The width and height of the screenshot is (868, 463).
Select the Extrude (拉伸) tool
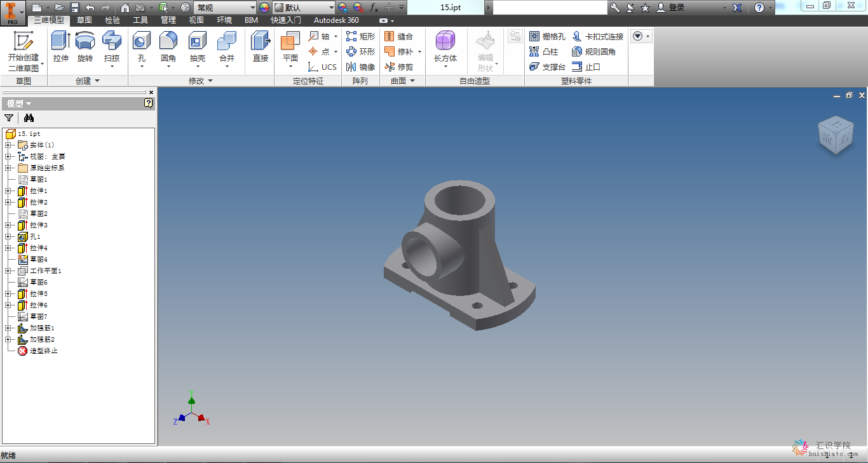60,48
